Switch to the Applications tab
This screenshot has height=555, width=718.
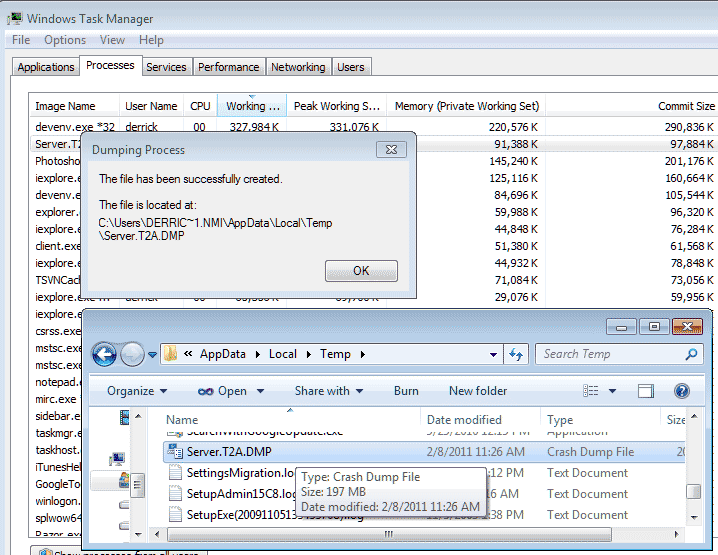(x=46, y=67)
